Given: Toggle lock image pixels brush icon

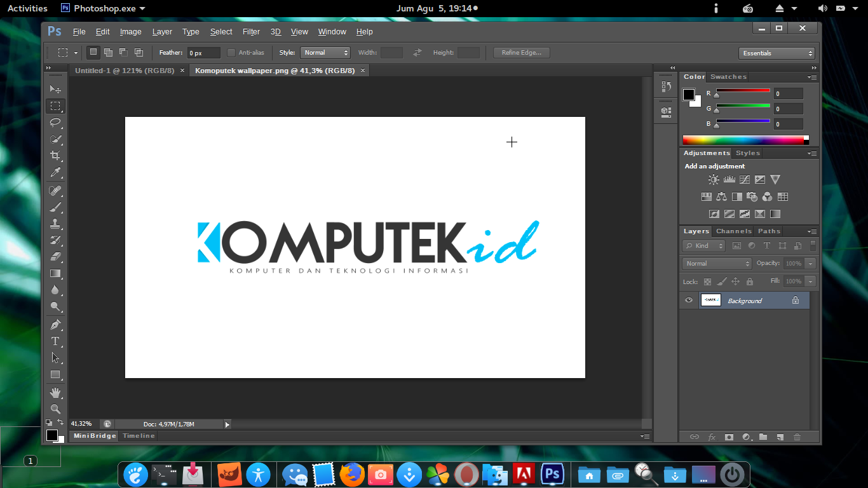Looking at the screenshot, I should coord(721,281).
